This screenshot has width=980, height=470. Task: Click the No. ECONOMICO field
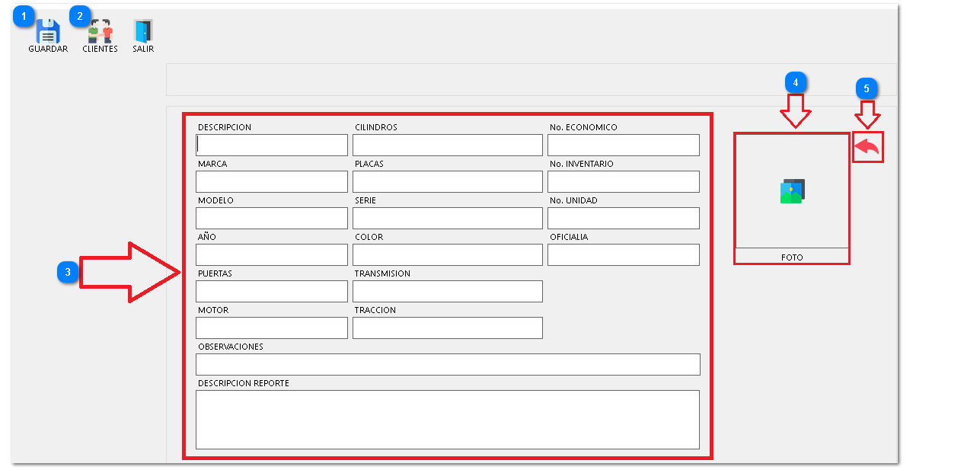click(623, 145)
